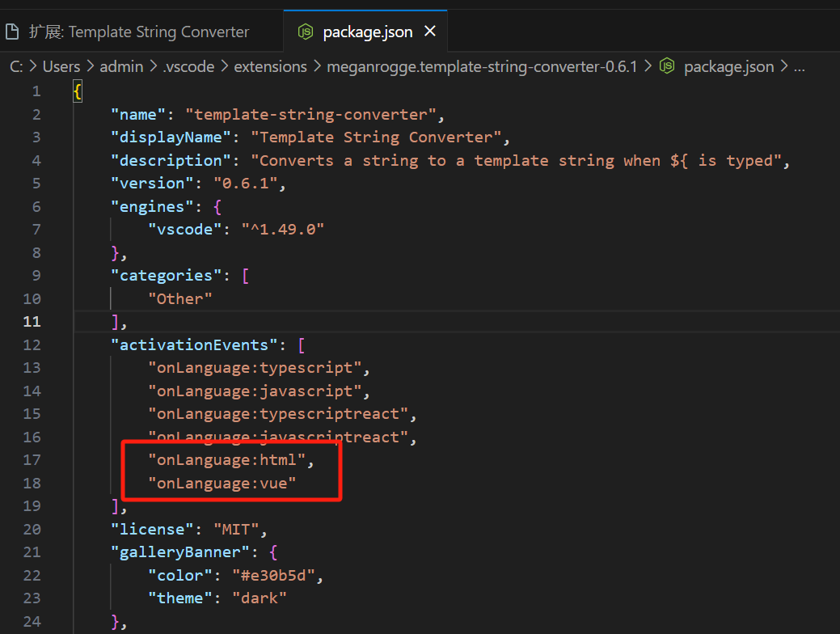Image resolution: width=840 pixels, height=634 pixels.
Task: Click the ellipsis at the end of the breadcrumb
Action: [x=800, y=66]
